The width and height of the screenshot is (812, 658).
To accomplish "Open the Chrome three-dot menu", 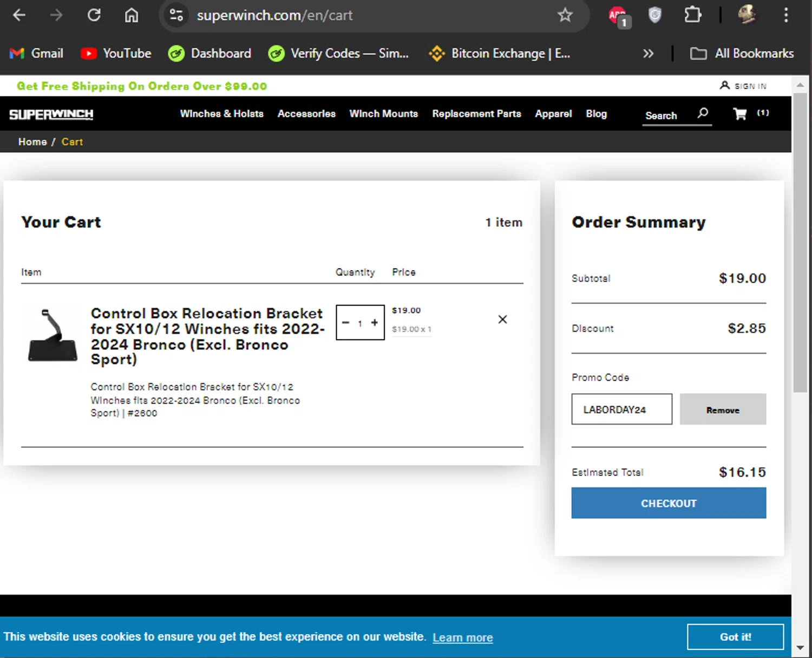I will pos(786,15).
